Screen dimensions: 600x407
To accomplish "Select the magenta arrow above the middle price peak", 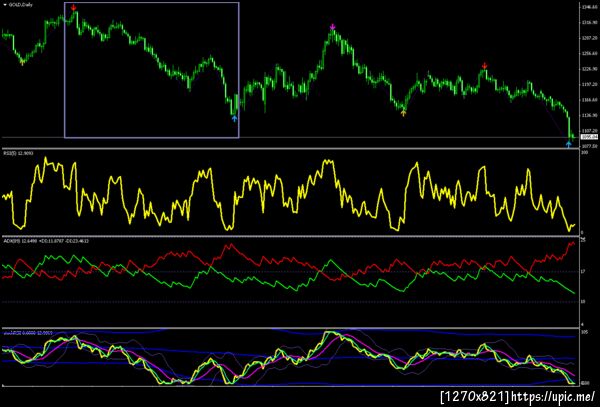I will pos(333,27).
